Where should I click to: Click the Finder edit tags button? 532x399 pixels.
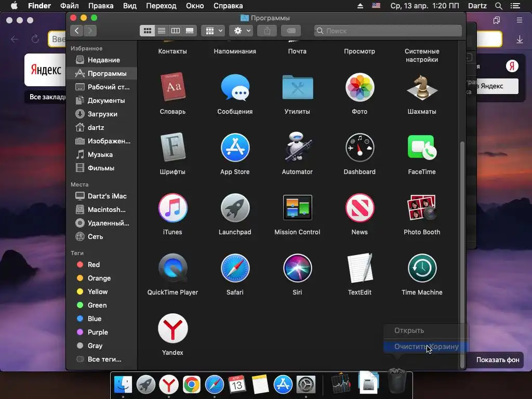tap(291, 31)
